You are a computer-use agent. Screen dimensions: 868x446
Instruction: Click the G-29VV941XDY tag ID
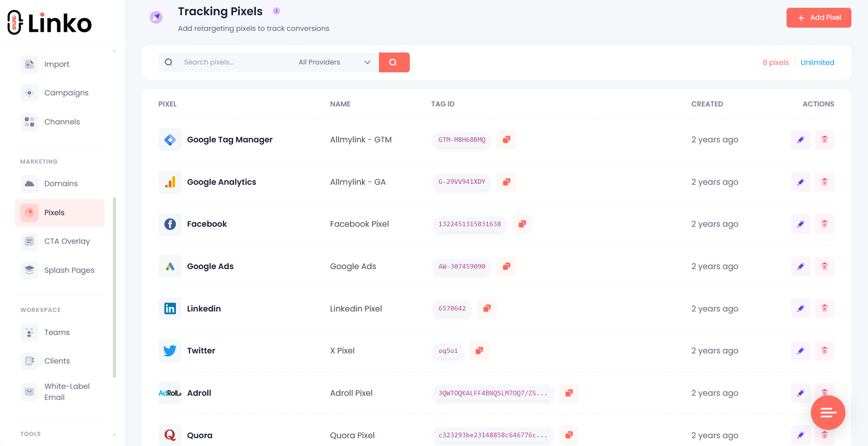(462, 182)
